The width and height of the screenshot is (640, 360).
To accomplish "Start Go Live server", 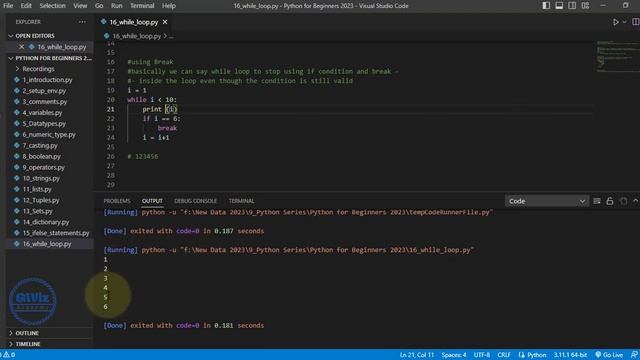I will pos(609,355).
